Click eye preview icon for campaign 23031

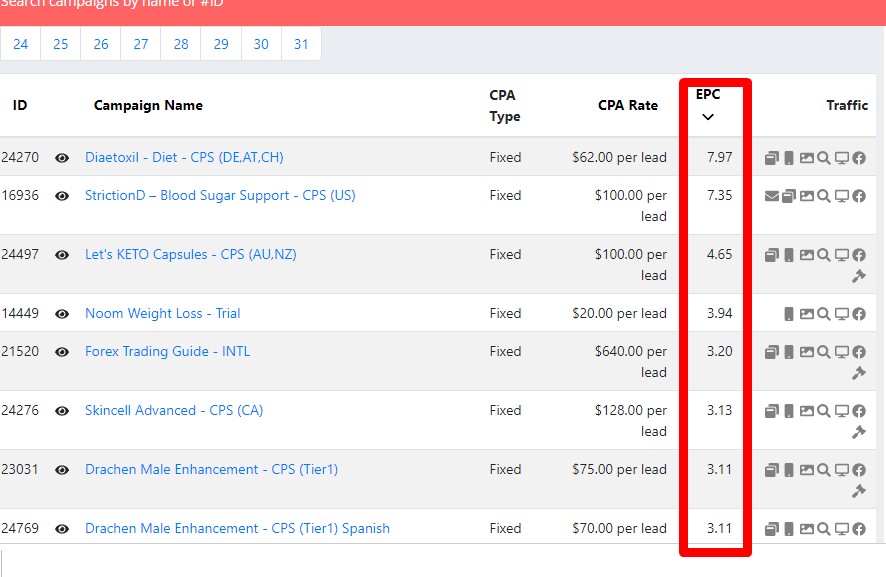tap(62, 470)
